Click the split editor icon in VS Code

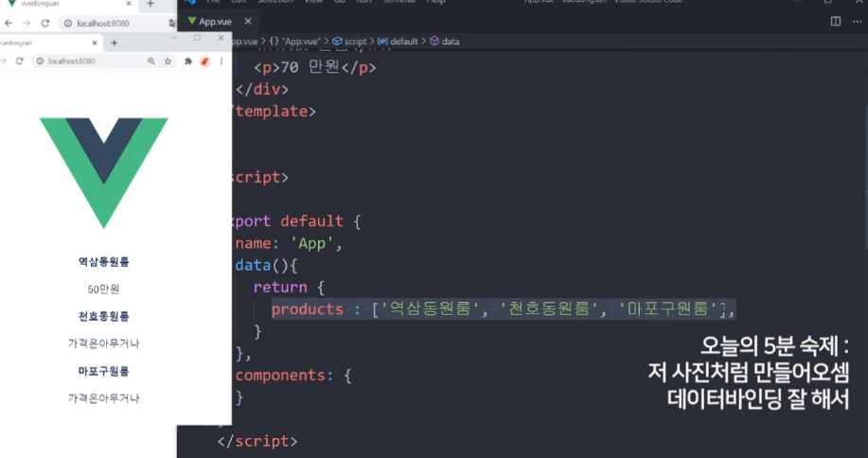click(x=835, y=22)
